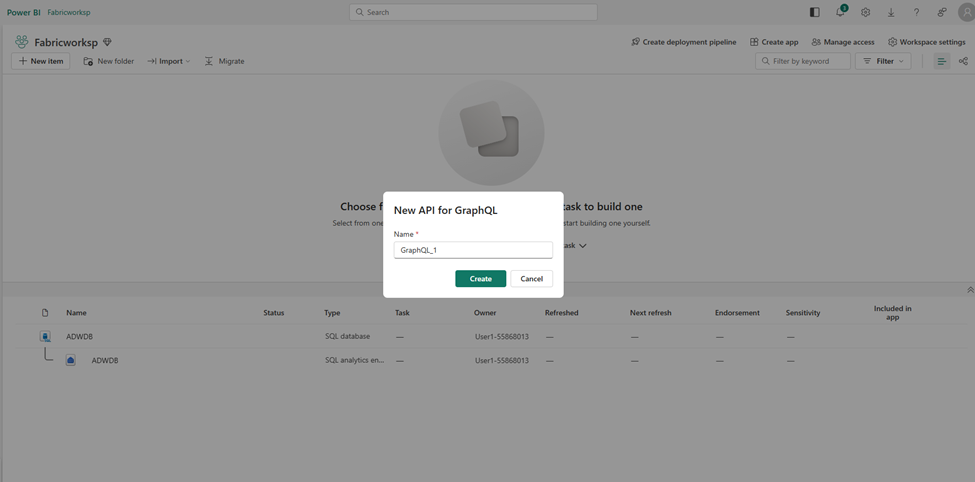
Task: Click the Migrate toolbar option
Action: click(224, 62)
